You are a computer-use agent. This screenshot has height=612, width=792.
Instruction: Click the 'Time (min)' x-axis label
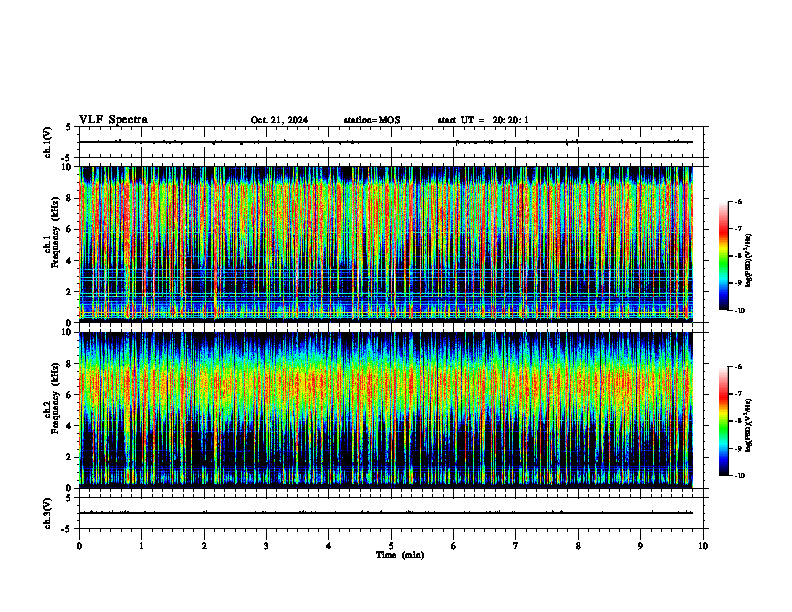point(400,555)
